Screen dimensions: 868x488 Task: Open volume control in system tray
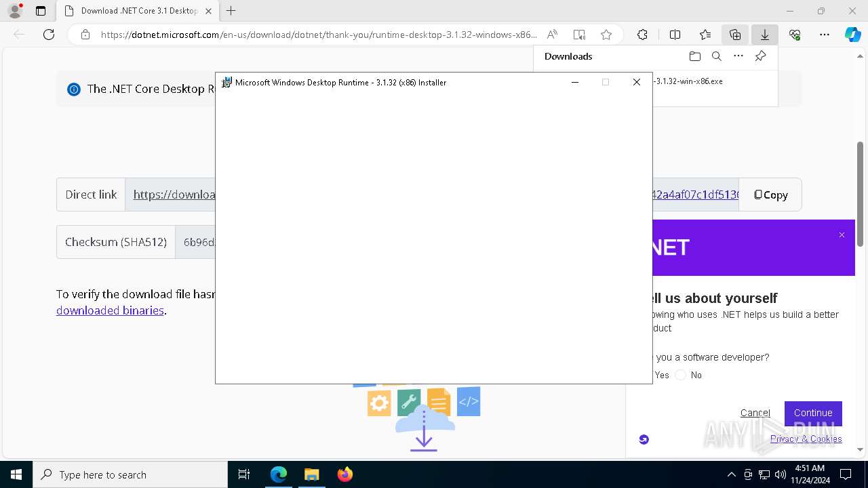[780, 474]
